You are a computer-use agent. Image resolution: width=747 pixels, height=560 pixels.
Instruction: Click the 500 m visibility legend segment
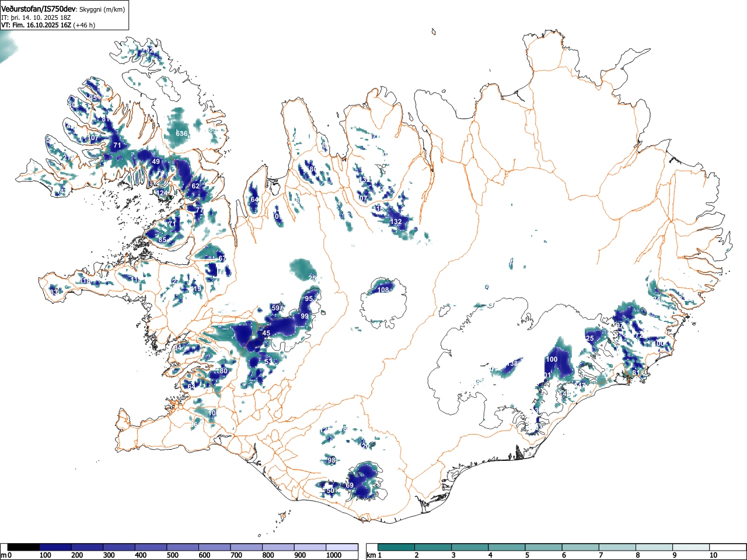(183, 547)
